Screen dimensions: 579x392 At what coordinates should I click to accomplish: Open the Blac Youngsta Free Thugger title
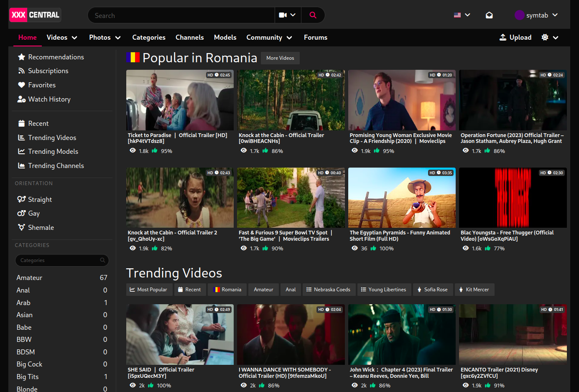coord(507,236)
